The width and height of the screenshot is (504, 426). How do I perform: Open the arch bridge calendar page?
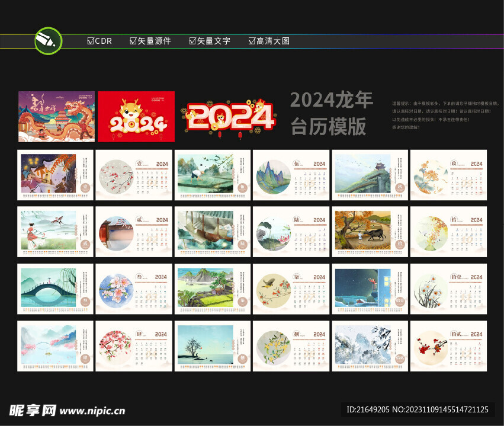point(56,289)
